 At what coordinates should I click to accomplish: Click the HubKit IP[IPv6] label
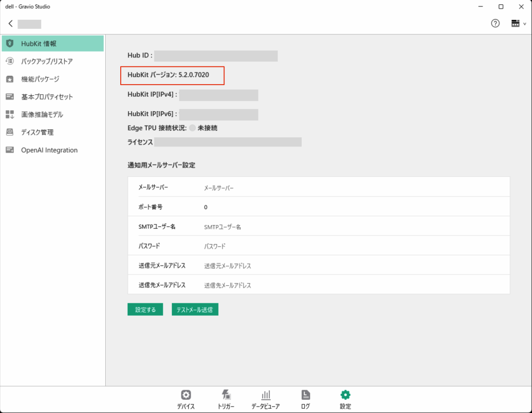point(152,114)
